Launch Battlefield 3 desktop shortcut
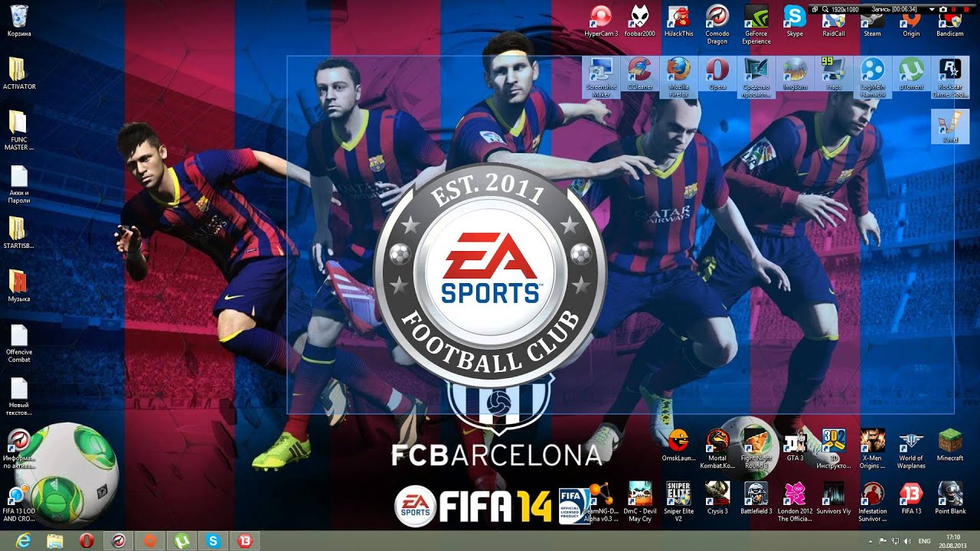 pyautogui.click(x=756, y=498)
